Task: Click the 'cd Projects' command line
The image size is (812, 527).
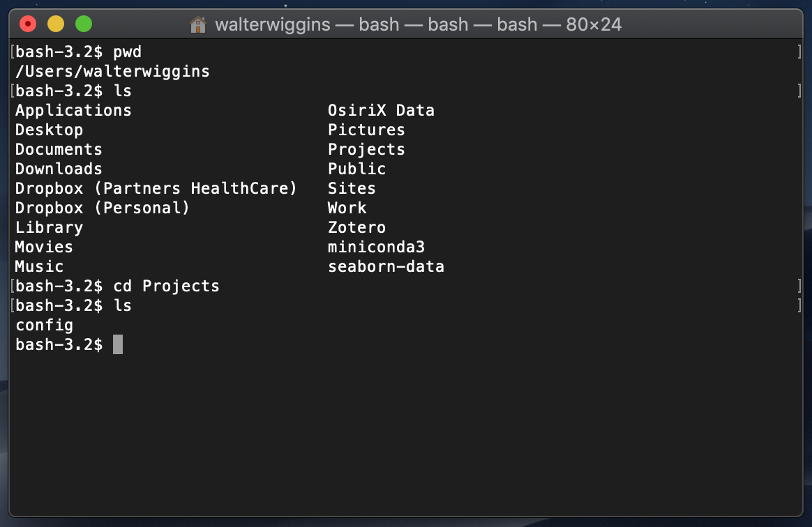Action: click(166, 286)
